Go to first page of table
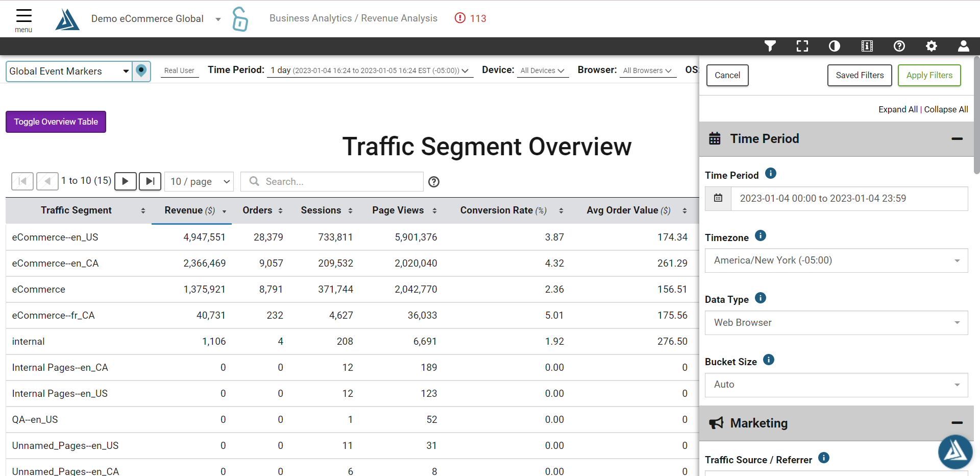Viewport: 980px width, 476px height. 22,181
